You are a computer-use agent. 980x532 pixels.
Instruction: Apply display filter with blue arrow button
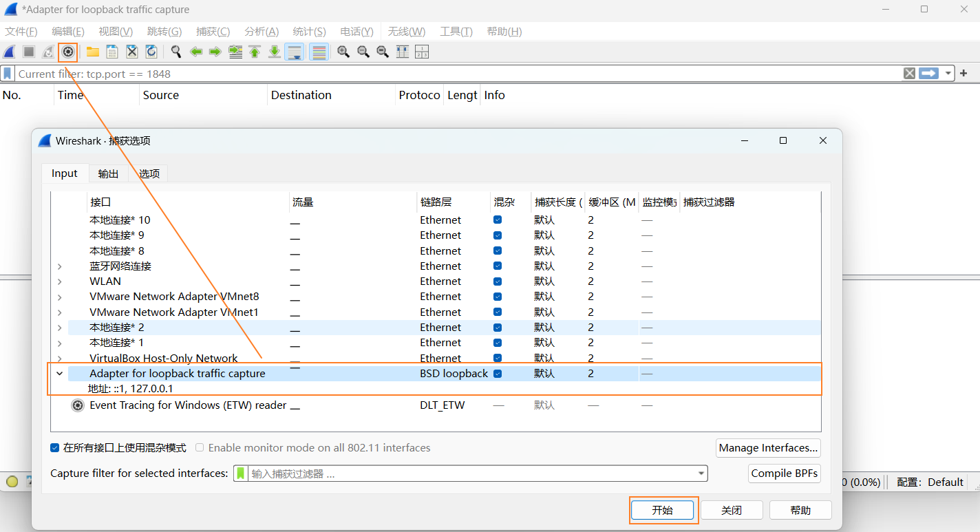(929, 74)
